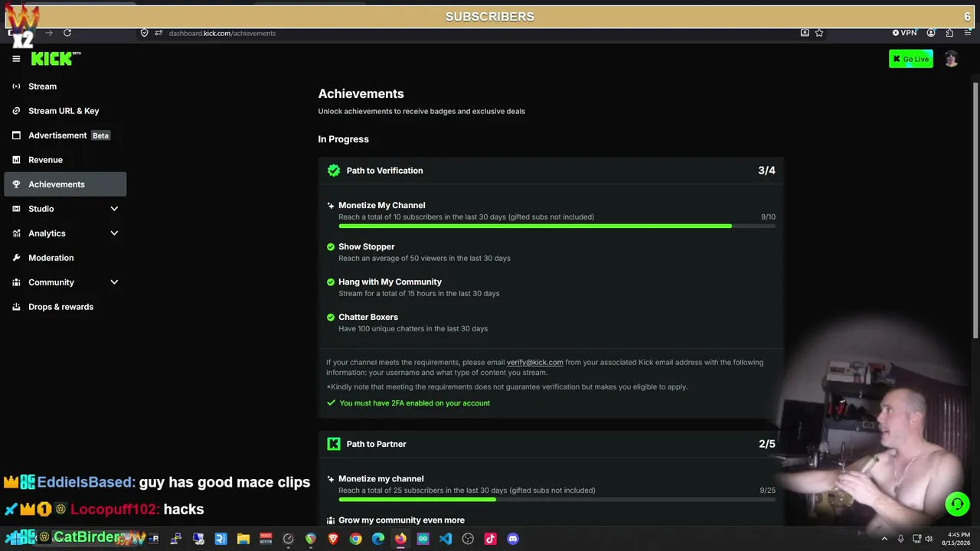
Task: Open the browser application menu
Action: coord(968,33)
